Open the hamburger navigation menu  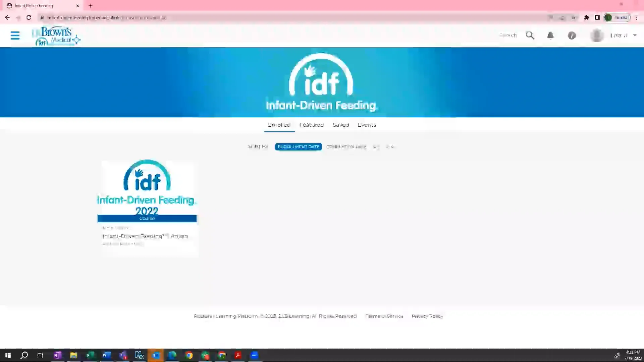[x=15, y=35]
